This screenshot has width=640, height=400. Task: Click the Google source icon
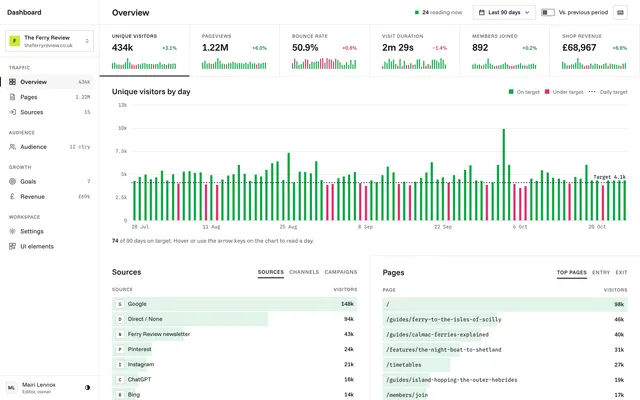tap(120, 304)
